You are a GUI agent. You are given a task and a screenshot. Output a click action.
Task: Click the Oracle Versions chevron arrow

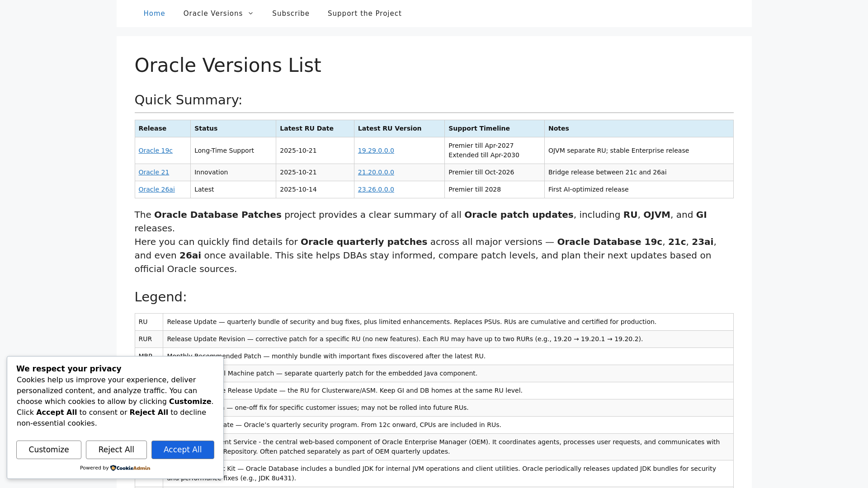250,14
